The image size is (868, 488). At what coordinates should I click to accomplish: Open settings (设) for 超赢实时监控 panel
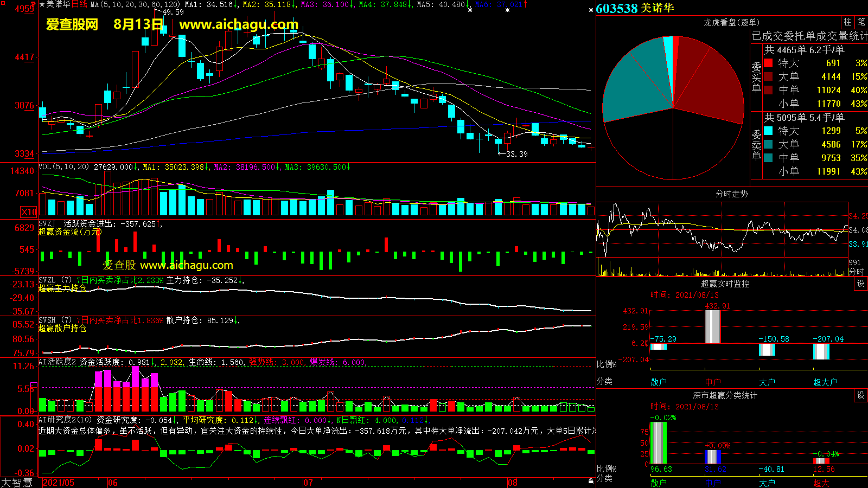(861, 284)
